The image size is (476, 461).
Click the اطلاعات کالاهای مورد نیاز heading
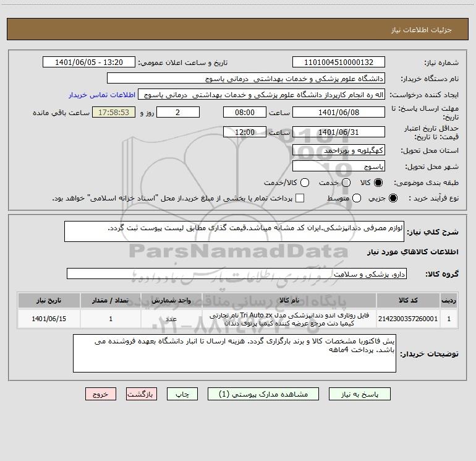pyautogui.click(x=413, y=252)
